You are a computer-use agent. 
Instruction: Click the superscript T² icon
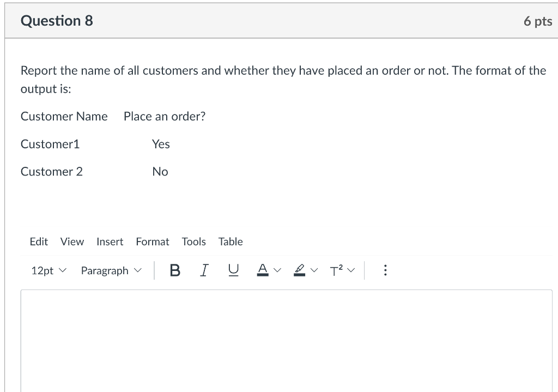(336, 270)
